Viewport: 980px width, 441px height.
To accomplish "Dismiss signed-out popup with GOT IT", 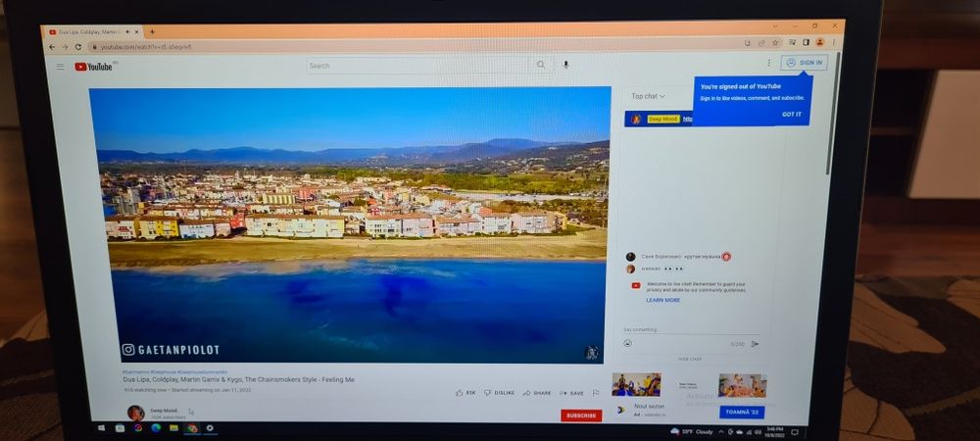I will point(791,115).
